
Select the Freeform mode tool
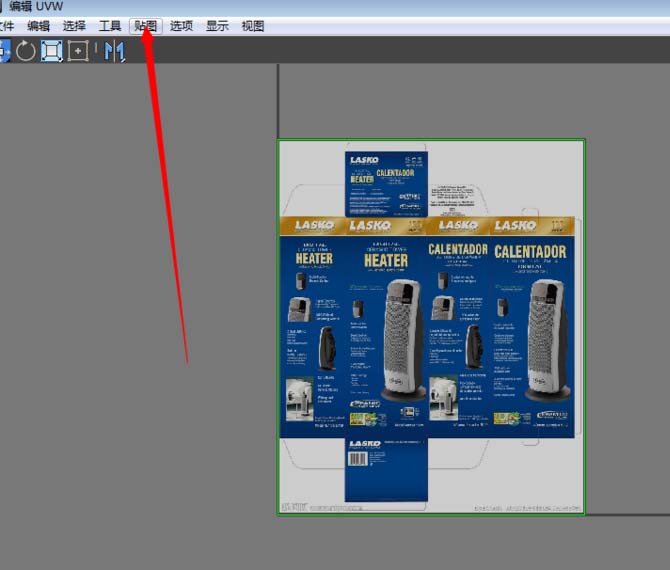[78, 51]
